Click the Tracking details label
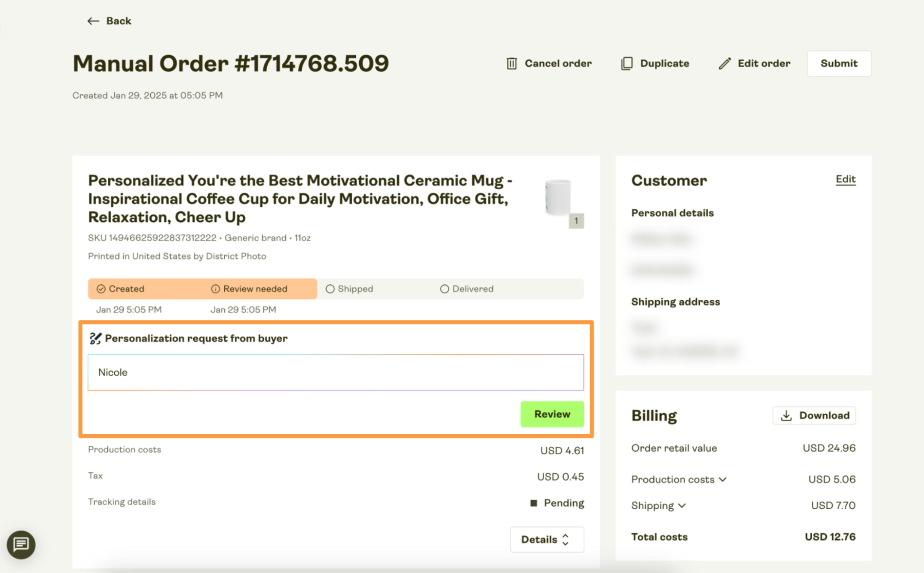This screenshot has width=924, height=573. [x=122, y=502]
